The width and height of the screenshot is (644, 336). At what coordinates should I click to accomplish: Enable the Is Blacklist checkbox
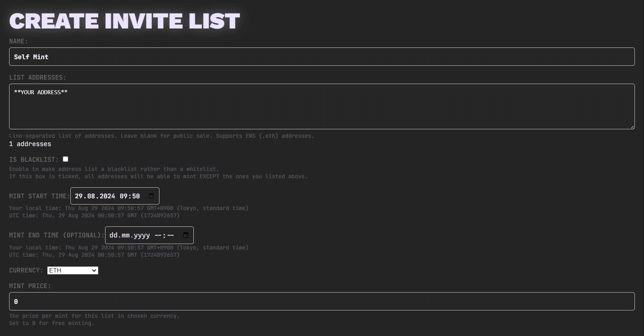[66, 159]
